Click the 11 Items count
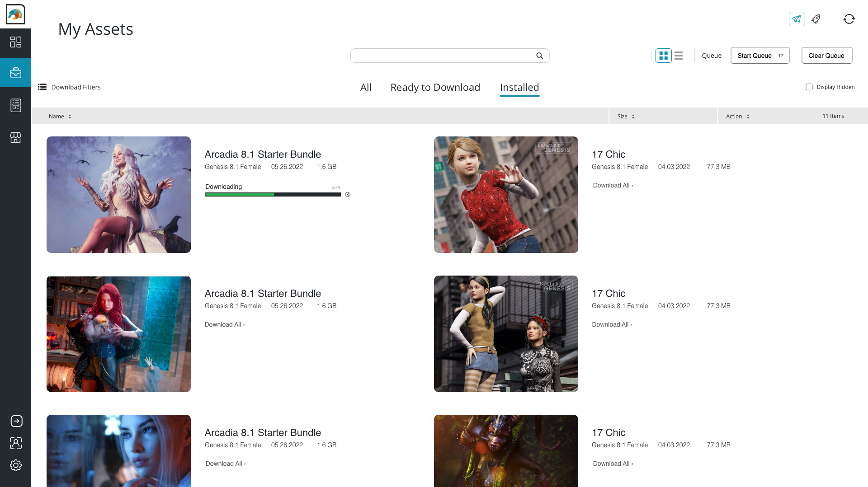The width and height of the screenshot is (868, 487). click(x=833, y=116)
